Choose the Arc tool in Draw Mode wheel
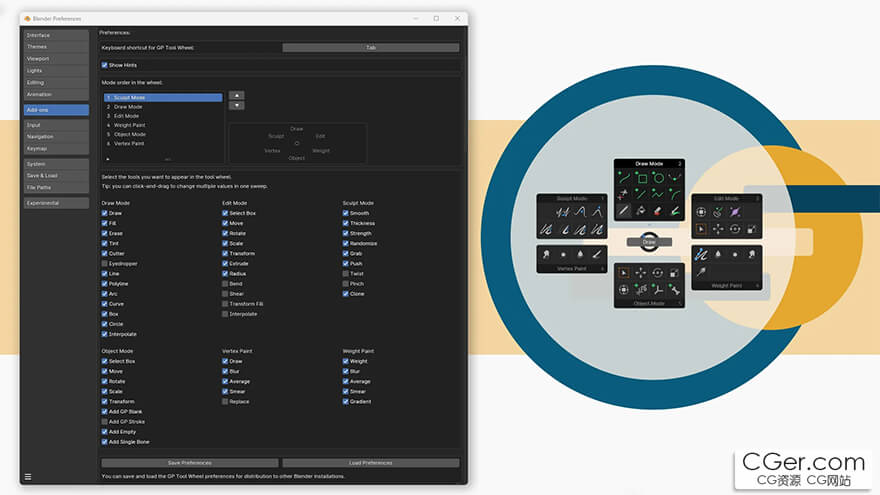The width and height of the screenshot is (880, 495). (675, 195)
